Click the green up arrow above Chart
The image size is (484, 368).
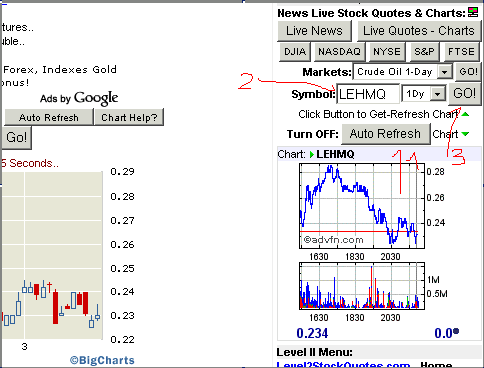click(x=466, y=114)
